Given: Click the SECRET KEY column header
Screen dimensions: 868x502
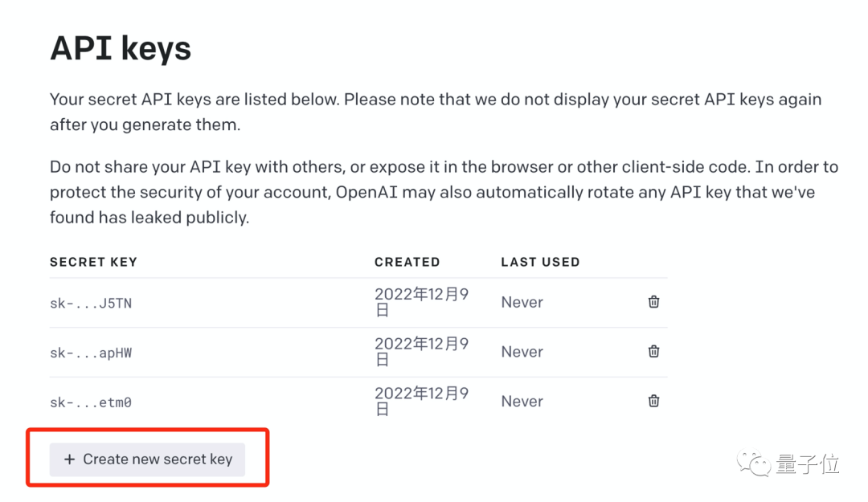Looking at the screenshot, I should pyautogui.click(x=93, y=262).
